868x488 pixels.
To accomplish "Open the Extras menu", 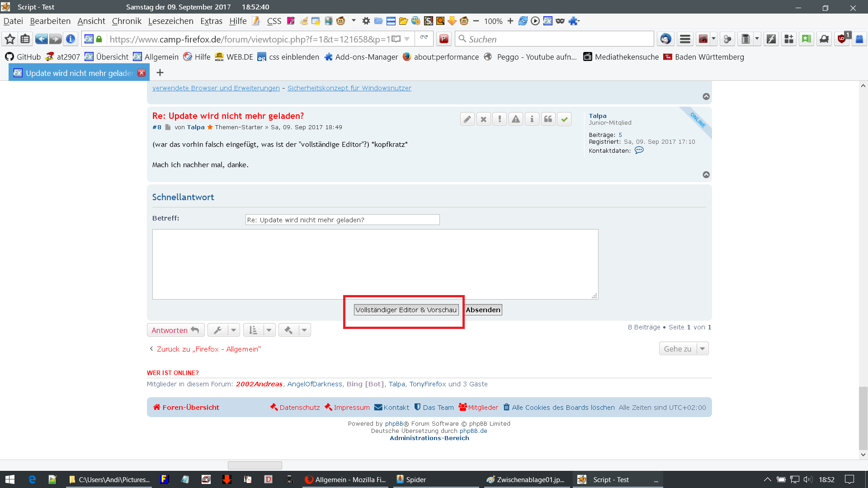I will coord(211,21).
